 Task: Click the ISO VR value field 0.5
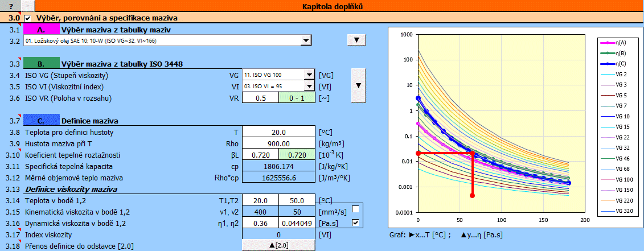[261, 97]
